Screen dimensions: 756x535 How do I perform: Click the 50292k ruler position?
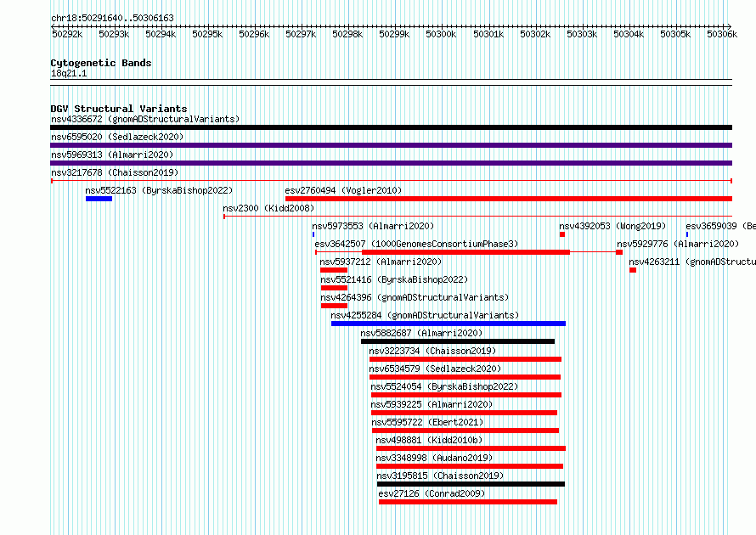(67, 34)
